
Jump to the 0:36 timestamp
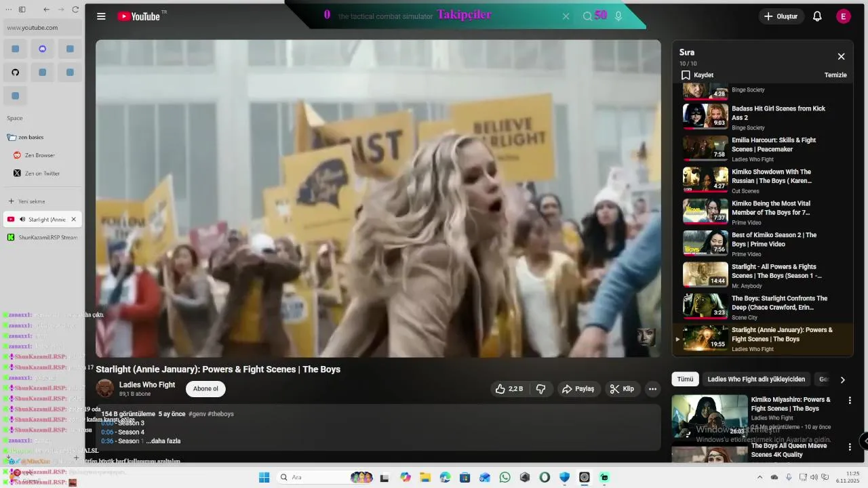coord(107,441)
